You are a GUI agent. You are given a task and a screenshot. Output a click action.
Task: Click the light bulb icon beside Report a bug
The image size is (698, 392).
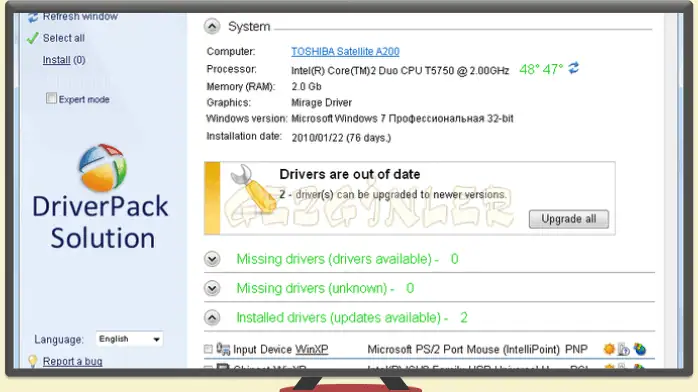pyautogui.click(x=32, y=361)
